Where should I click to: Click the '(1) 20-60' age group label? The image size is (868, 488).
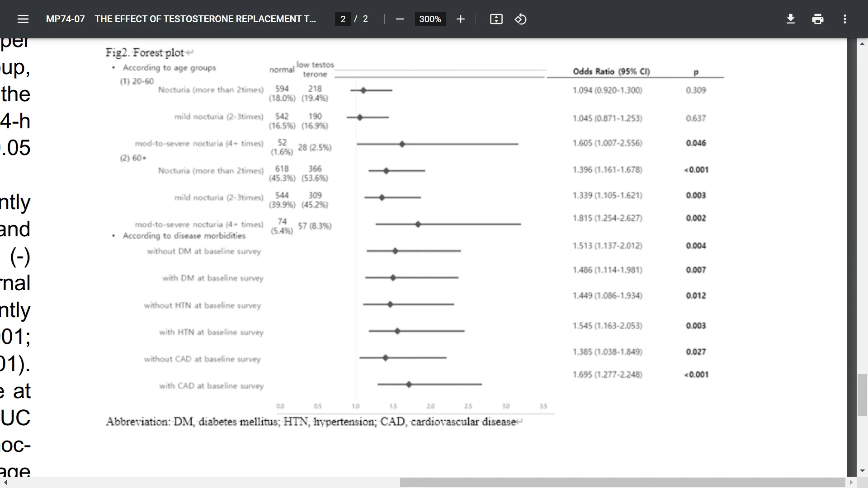[137, 81]
